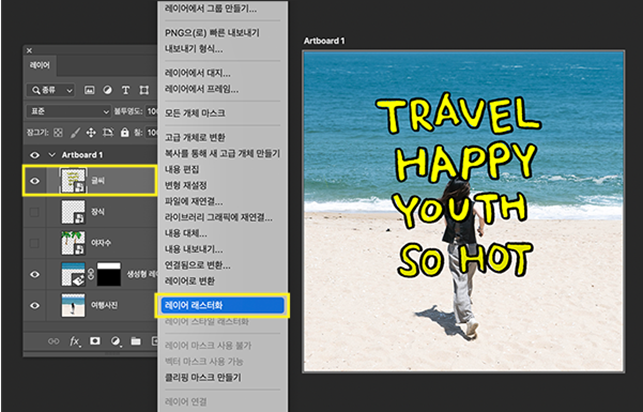Switch to the 레이어 panel tab
This screenshot has width=643, height=412.
tap(42, 66)
